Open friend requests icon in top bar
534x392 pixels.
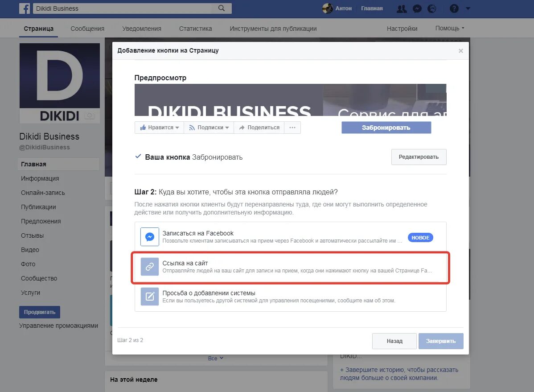pyautogui.click(x=402, y=8)
